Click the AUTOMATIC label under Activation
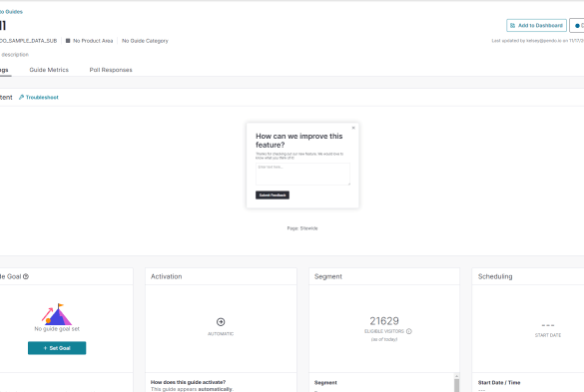 (x=221, y=334)
